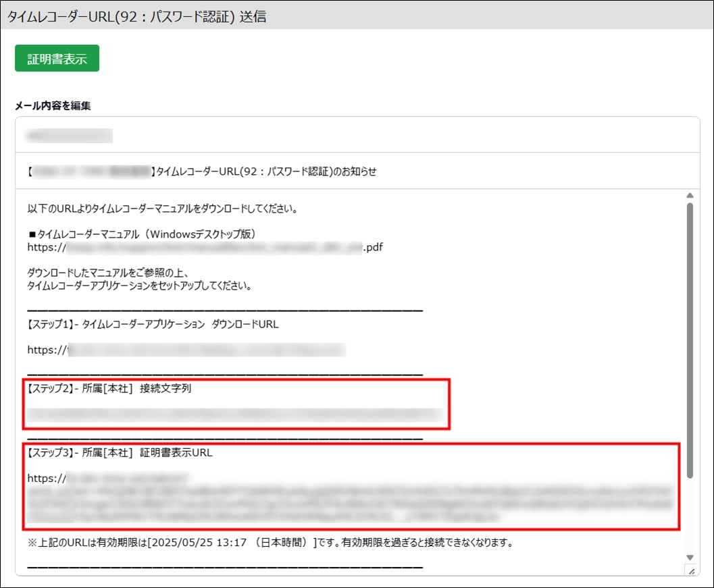Click the 【ステップ2】 接続文字列 heading
Screen dimensions: 714x588
pos(109,388)
